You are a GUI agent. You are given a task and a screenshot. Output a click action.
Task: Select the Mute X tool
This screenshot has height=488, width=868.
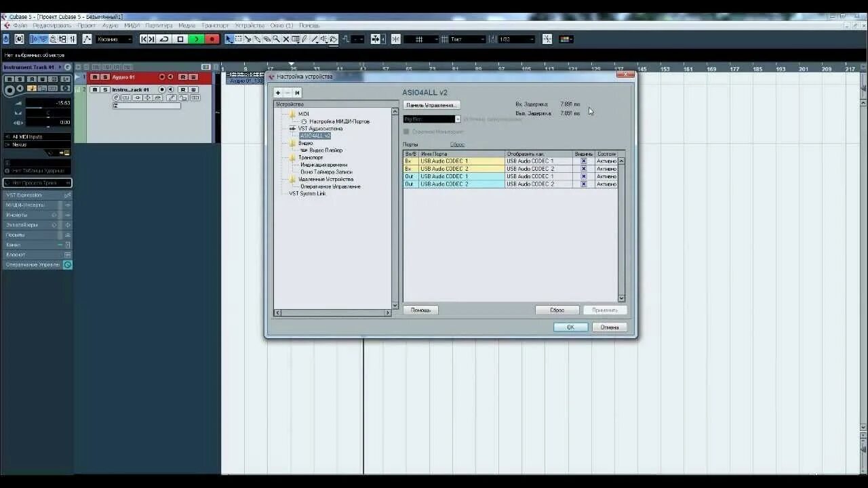(x=286, y=39)
